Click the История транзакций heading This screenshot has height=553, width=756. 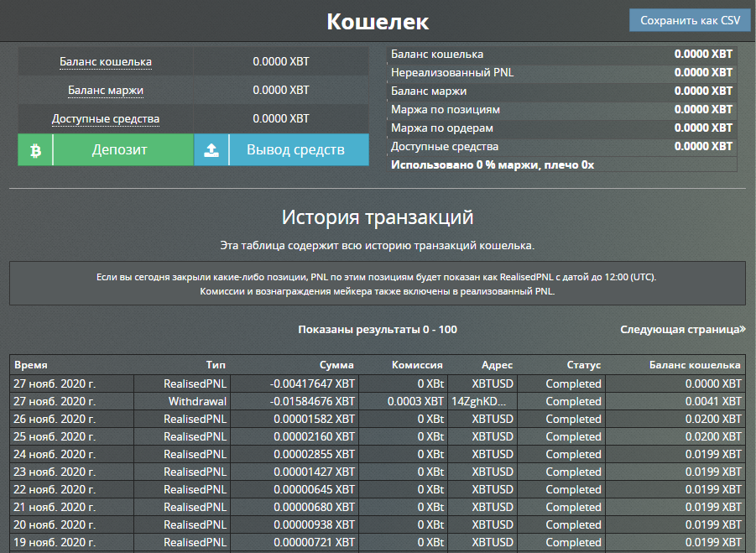[x=378, y=217]
